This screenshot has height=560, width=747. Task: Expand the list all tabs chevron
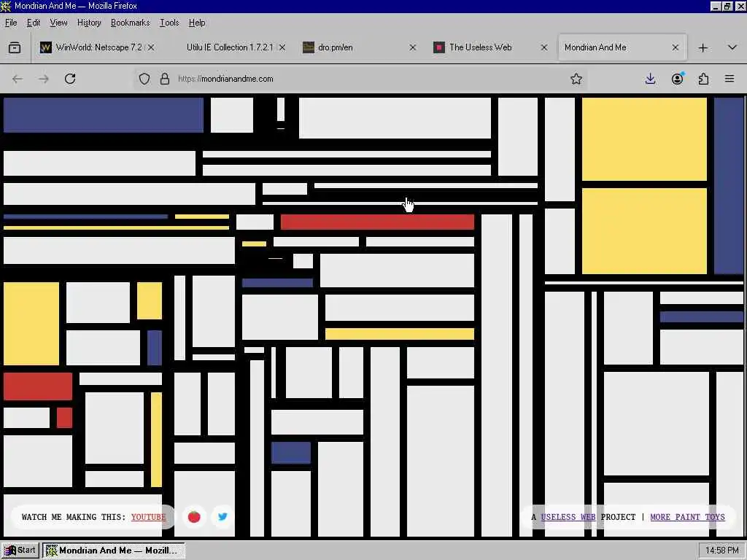point(732,47)
